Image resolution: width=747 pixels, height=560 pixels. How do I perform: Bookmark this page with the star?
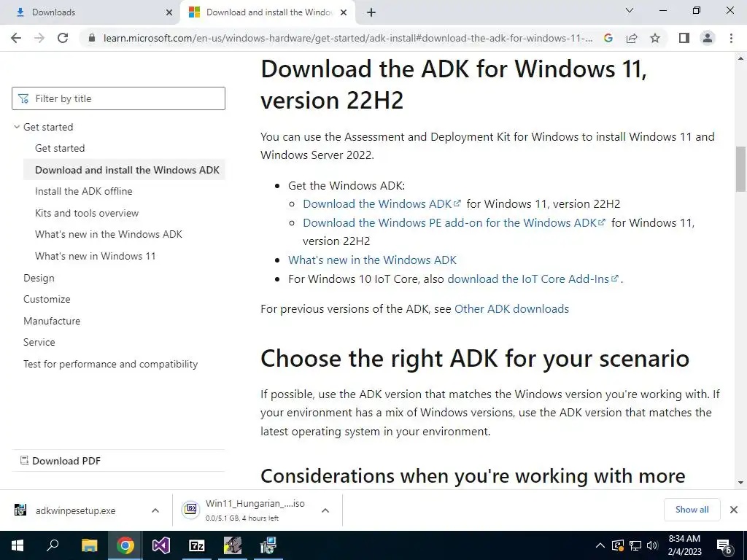(655, 38)
